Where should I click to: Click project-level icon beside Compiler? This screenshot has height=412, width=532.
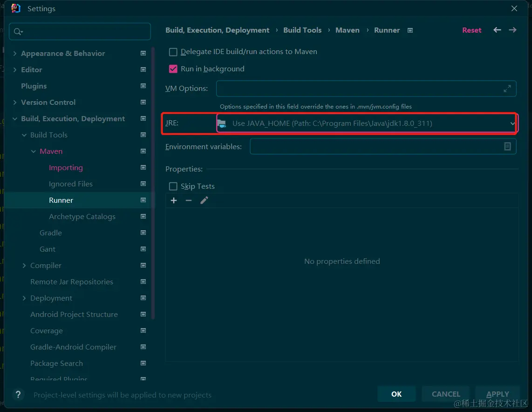[x=143, y=265]
